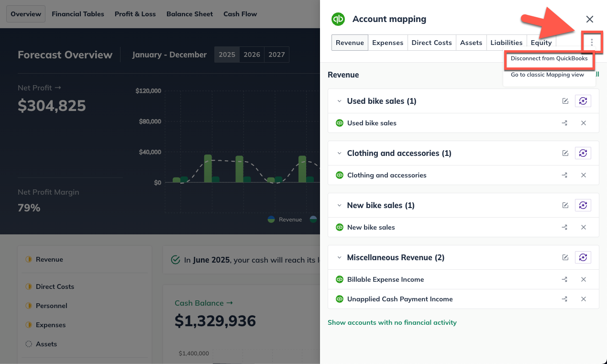
Task: Click the move icon for Billable Expense Income
Action: [564, 279]
